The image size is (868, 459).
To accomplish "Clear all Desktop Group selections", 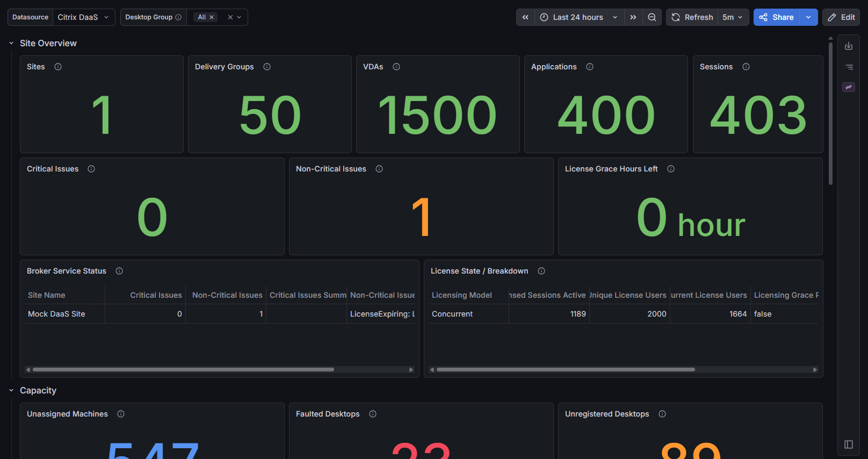I will click(230, 17).
